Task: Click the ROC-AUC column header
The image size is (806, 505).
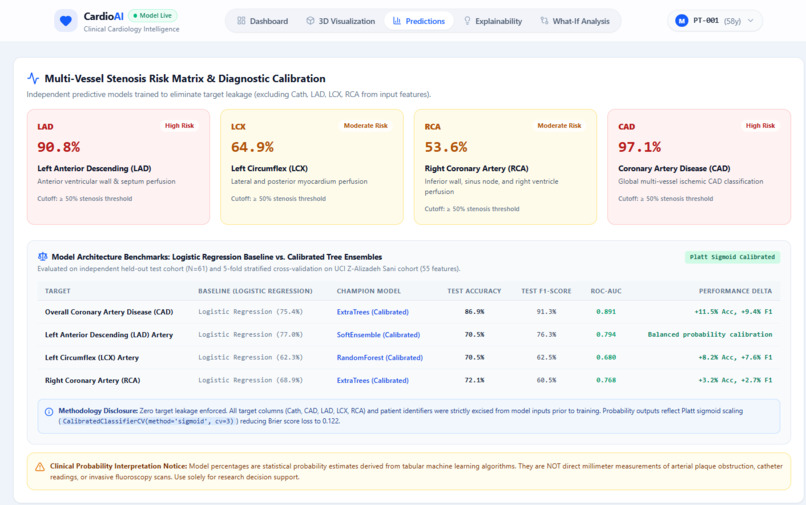Action: click(x=606, y=291)
